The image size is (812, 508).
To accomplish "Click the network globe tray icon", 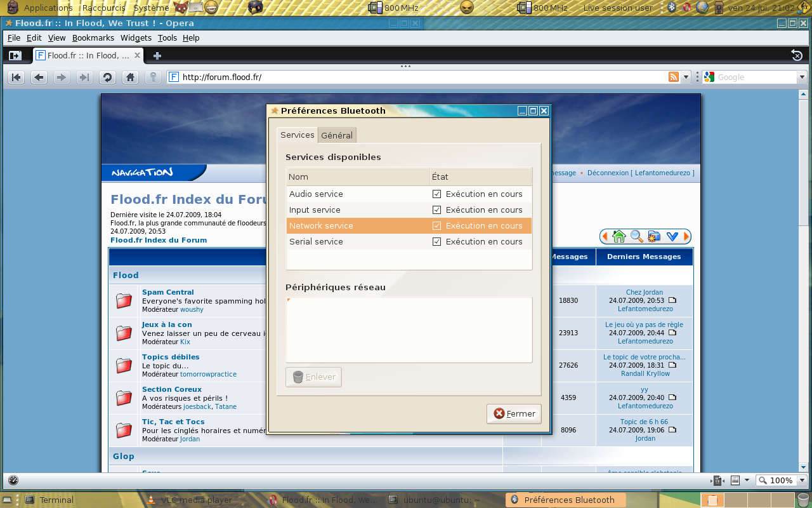I will click(x=702, y=8).
